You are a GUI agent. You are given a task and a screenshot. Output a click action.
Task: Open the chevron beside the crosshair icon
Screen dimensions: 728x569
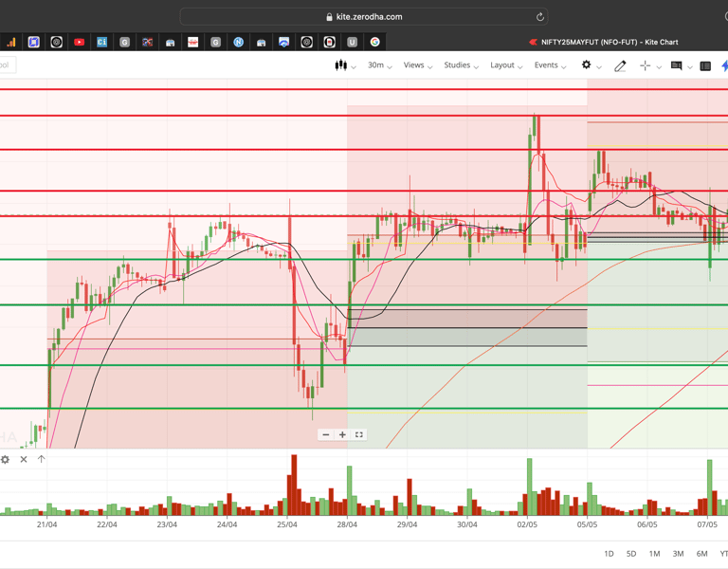pyautogui.click(x=659, y=67)
